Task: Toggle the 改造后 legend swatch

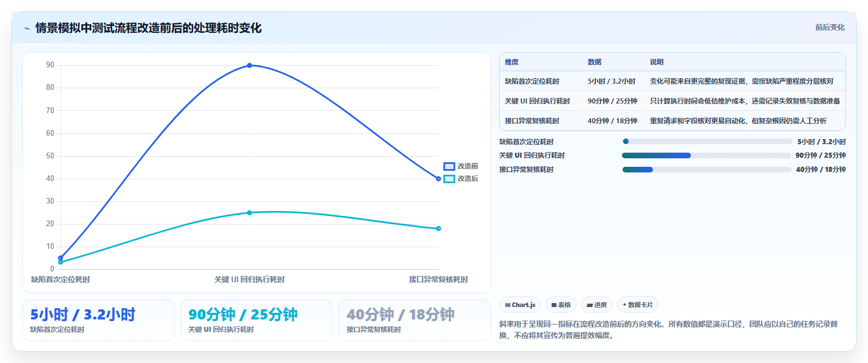Action: 449,179
